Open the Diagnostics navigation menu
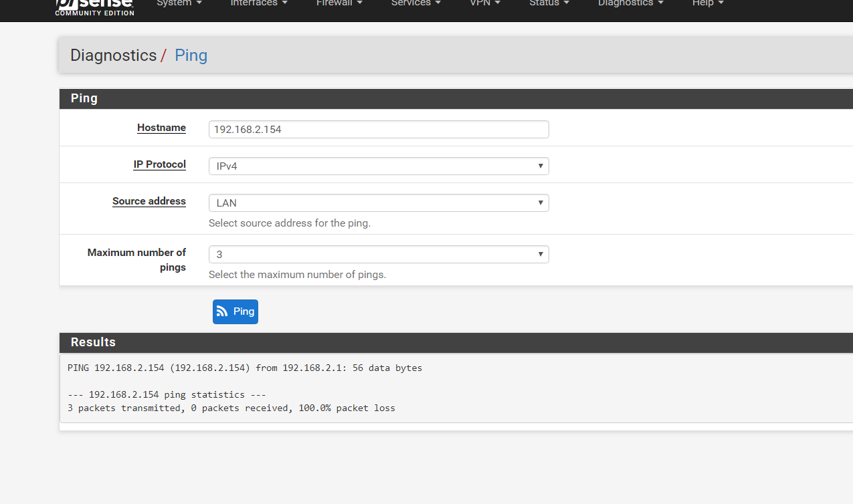 tap(630, 3)
